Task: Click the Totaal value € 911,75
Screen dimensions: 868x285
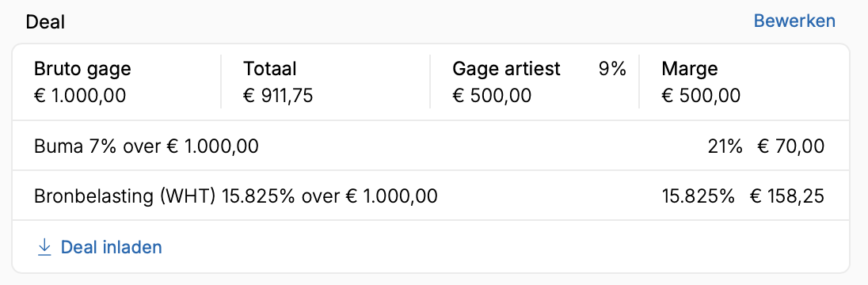Action: point(278,96)
